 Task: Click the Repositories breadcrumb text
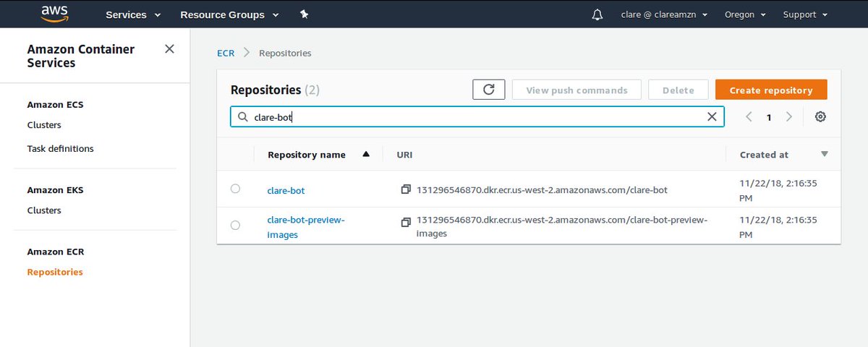point(285,53)
